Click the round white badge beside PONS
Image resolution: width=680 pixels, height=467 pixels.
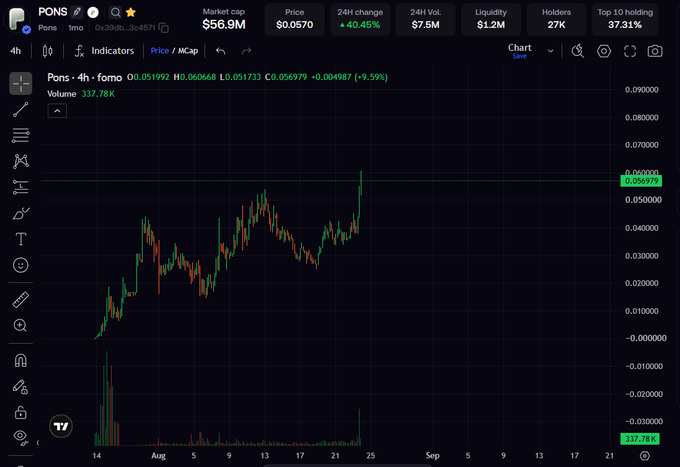(93, 13)
